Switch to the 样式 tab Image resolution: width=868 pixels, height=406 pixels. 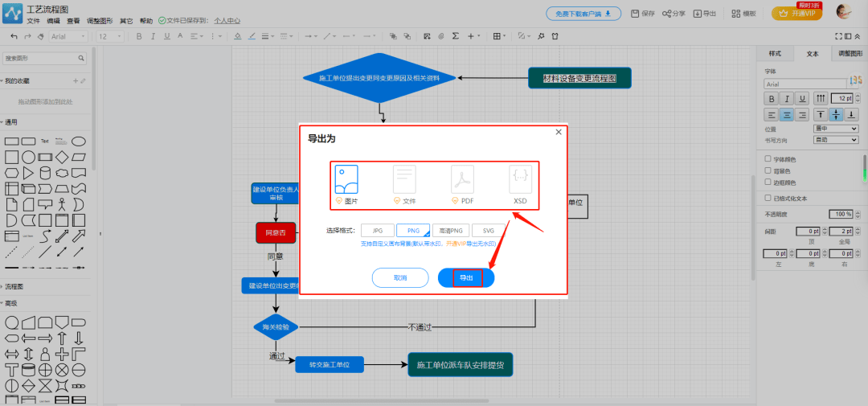point(775,54)
